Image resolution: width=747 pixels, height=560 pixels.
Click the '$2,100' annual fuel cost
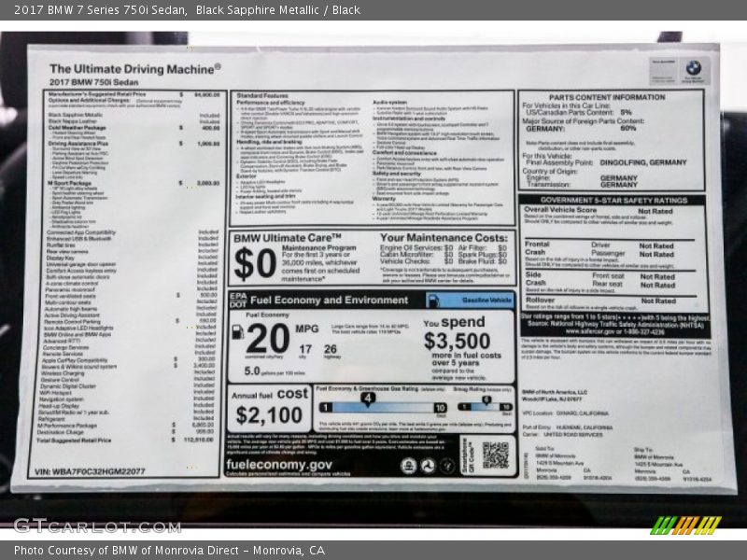(269, 414)
